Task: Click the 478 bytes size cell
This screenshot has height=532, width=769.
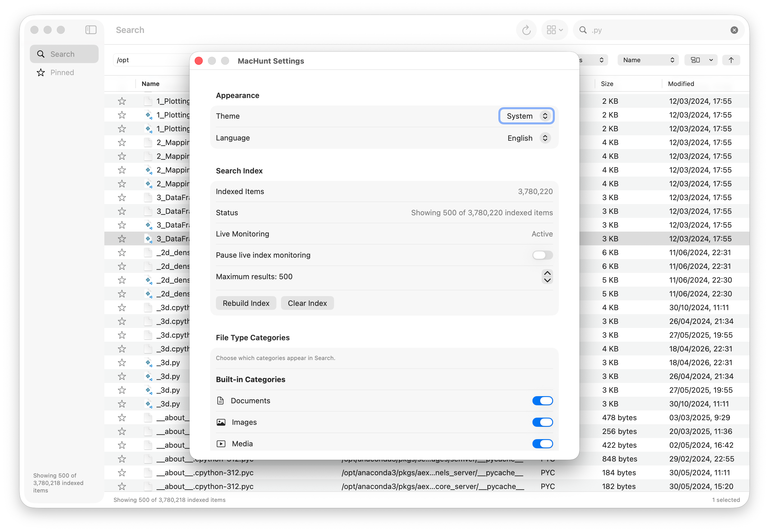Action: (619, 418)
